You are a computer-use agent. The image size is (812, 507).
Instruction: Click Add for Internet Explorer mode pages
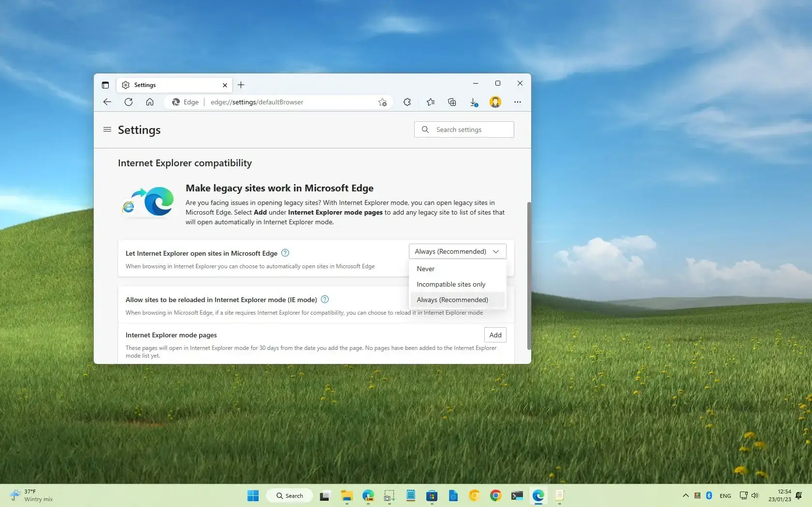pyautogui.click(x=495, y=335)
